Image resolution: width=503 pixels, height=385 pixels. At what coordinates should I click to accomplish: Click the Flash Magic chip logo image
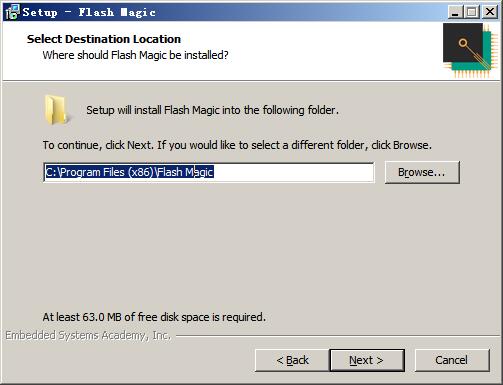tap(467, 51)
